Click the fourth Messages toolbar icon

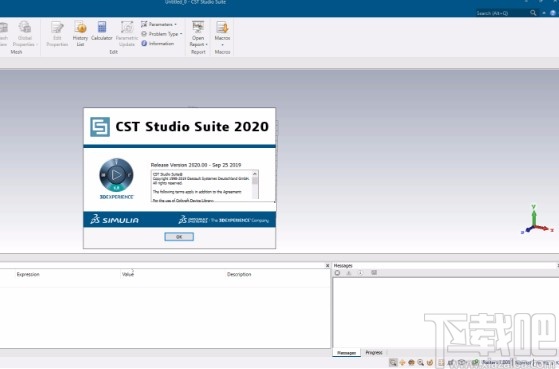point(374,273)
